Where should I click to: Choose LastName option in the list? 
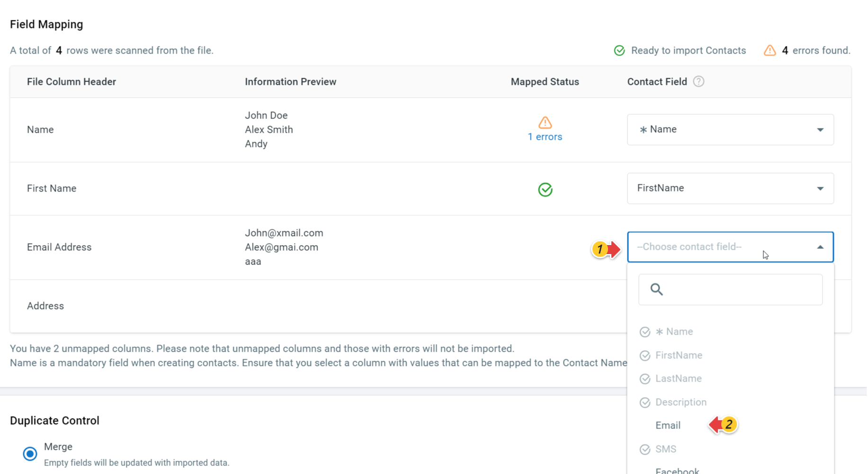tap(679, 378)
